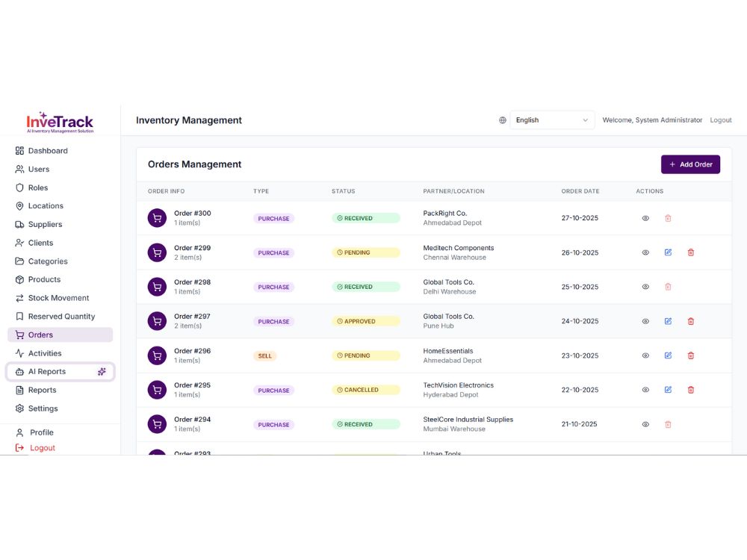Click partner Meditech Components

click(x=459, y=248)
